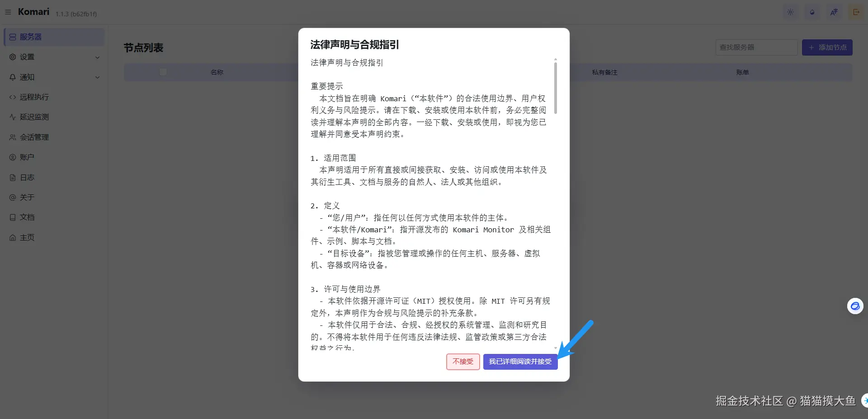Switch light/dark theme via sun icon

[x=790, y=12]
